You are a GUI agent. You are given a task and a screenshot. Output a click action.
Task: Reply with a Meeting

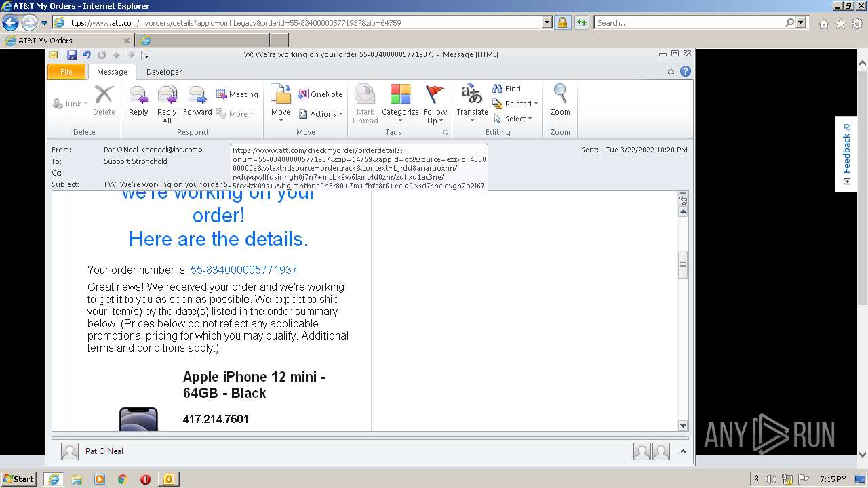237,94
